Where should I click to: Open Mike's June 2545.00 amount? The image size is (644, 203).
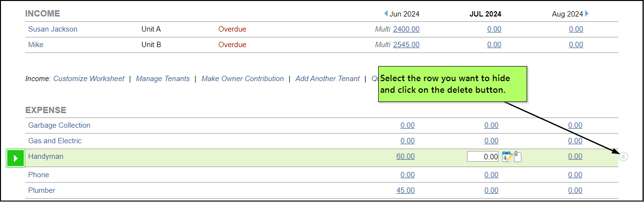pyautogui.click(x=406, y=45)
